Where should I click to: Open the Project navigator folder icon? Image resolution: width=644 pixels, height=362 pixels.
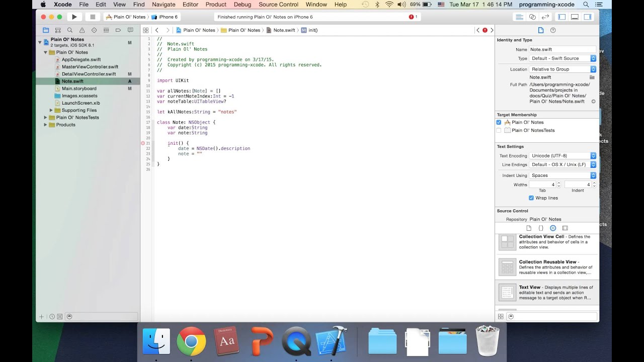(46, 30)
